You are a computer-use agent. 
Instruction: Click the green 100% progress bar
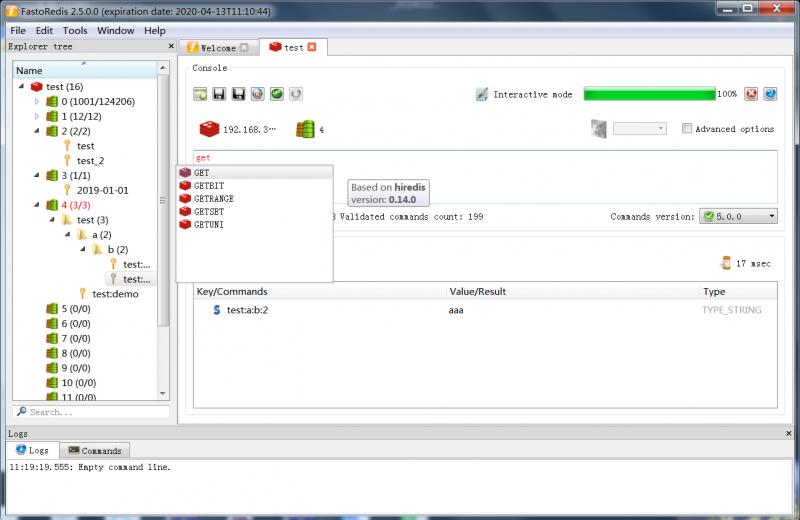649,94
